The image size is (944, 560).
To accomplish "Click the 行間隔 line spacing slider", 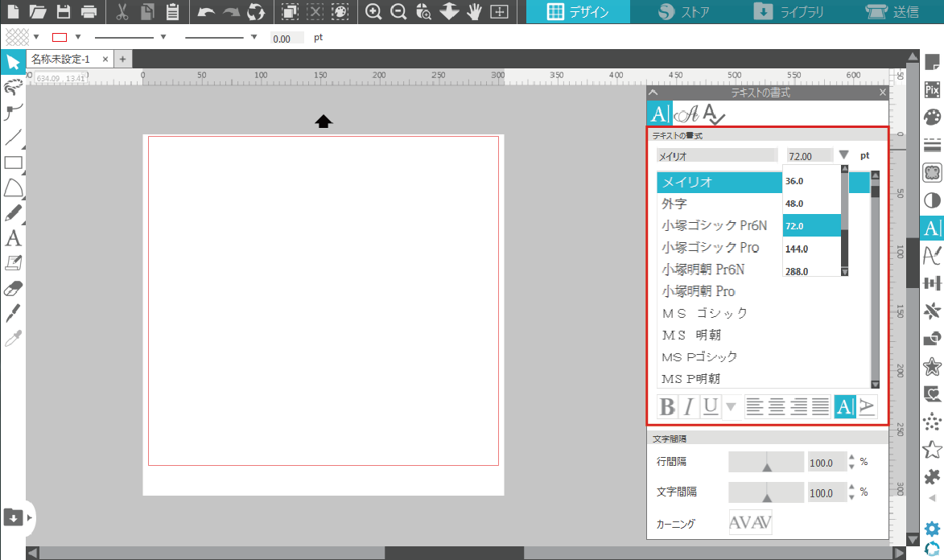I will 766,462.
